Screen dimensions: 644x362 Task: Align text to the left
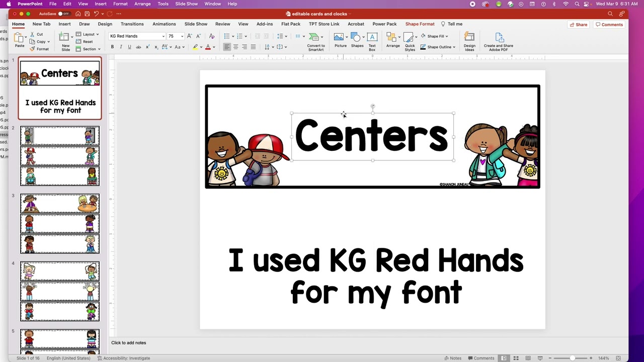[x=227, y=47]
